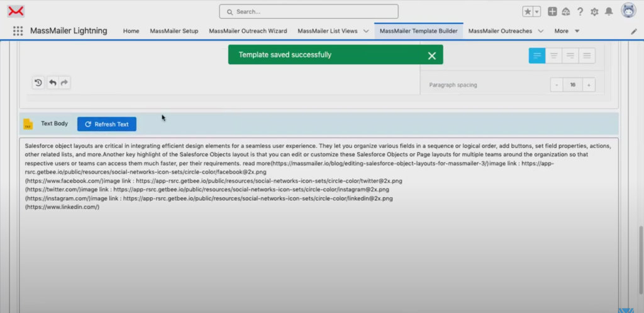Open the Help question mark icon

(x=580, y=11)
